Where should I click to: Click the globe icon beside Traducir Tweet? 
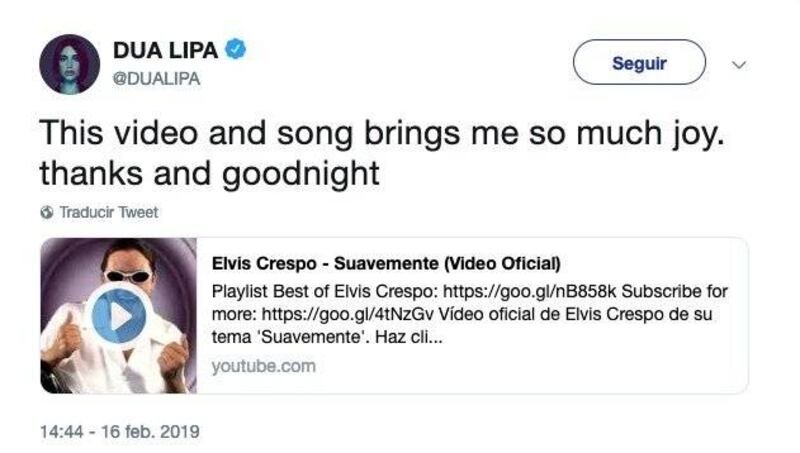(46, 212)
